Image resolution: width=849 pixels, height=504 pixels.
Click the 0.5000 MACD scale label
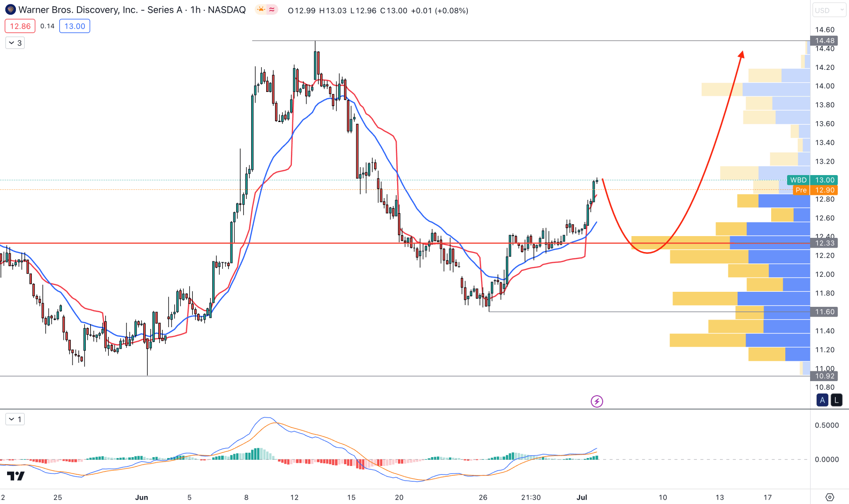tap(827, 425)
